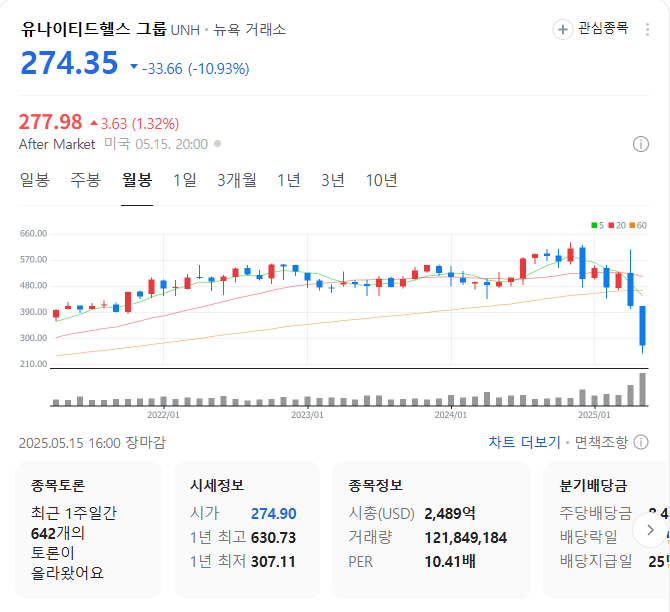Screen dimensions: 670x612
Task: Open the 시세정보 price info card
Action: 247,530
